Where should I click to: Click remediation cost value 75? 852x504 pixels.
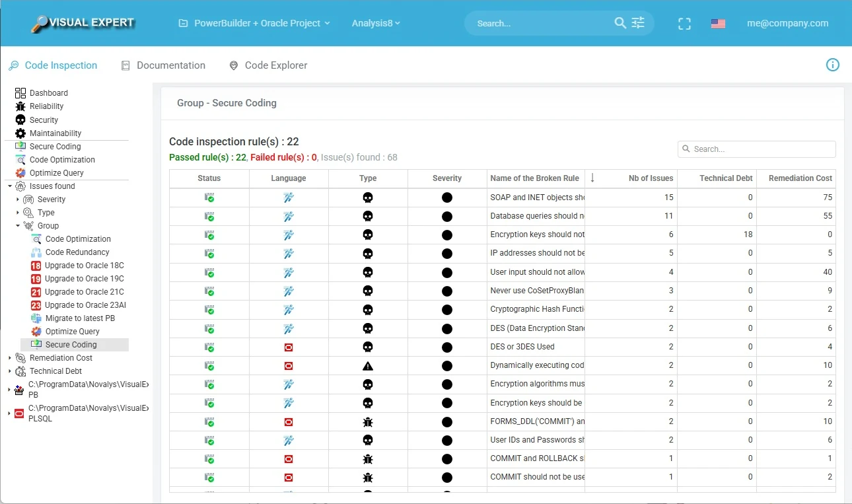point(828,198)
